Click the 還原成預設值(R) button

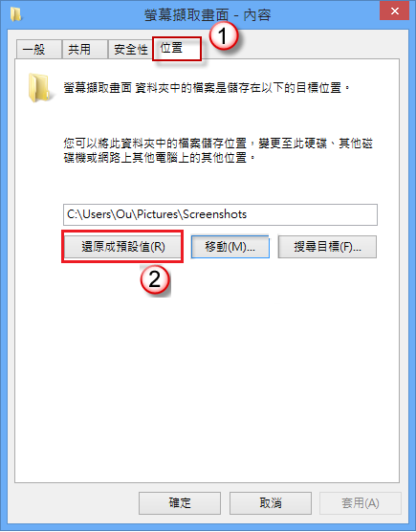[x=122, y=247]
